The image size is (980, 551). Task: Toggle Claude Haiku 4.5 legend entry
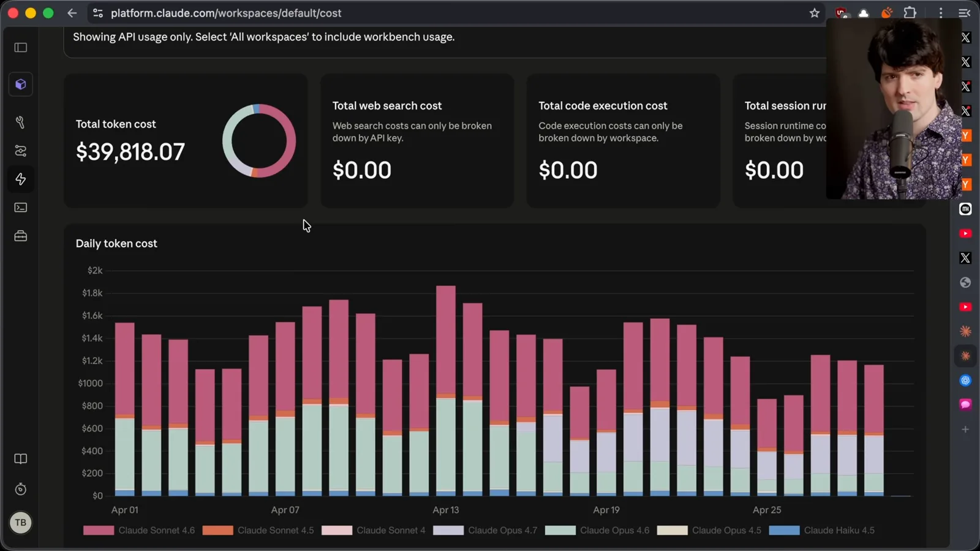[x=822, y=530]
